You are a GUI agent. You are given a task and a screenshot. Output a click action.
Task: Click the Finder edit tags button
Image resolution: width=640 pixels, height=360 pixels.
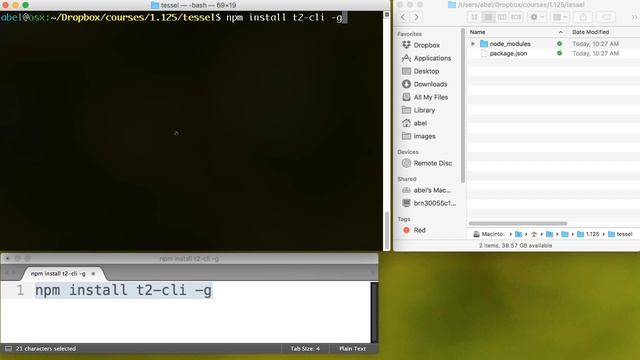(x=607, y=17)
